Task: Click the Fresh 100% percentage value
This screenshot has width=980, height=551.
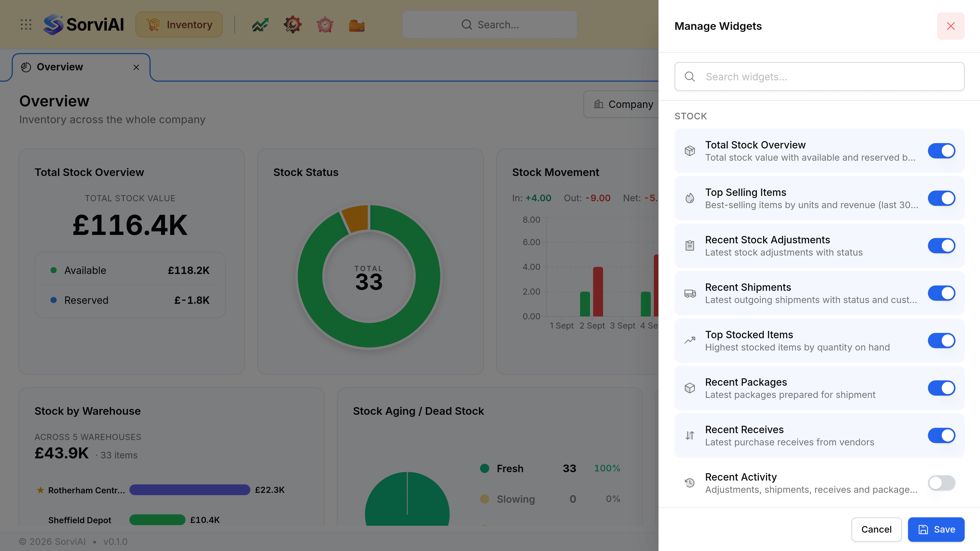Action: click(x=607, y=469)
